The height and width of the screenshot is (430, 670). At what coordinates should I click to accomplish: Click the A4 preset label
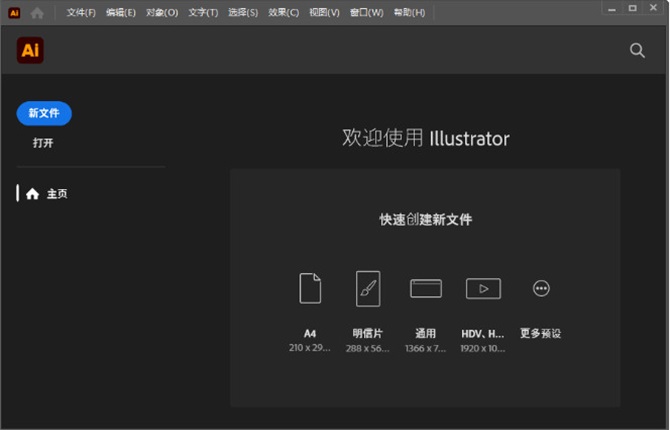[310, 334]
